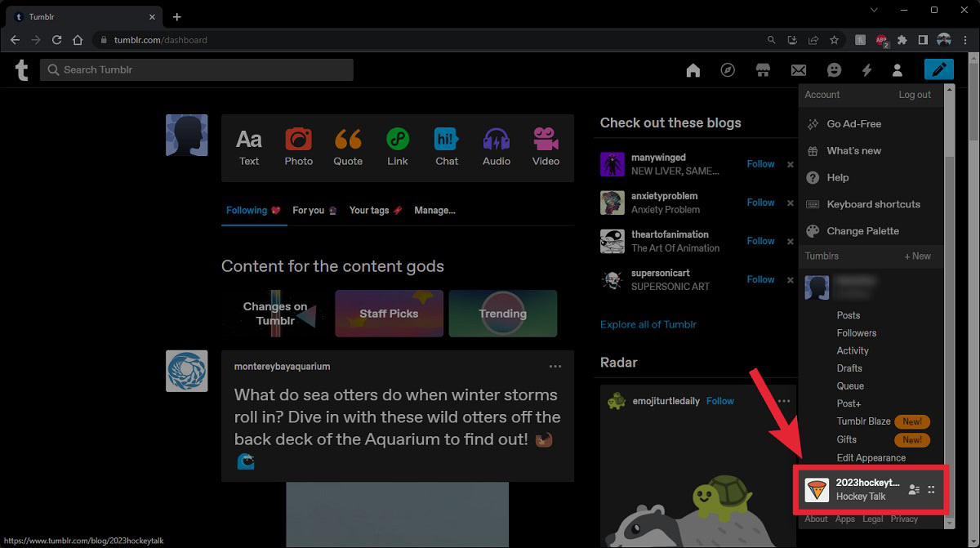Open Followers under the primary blog

857,333
